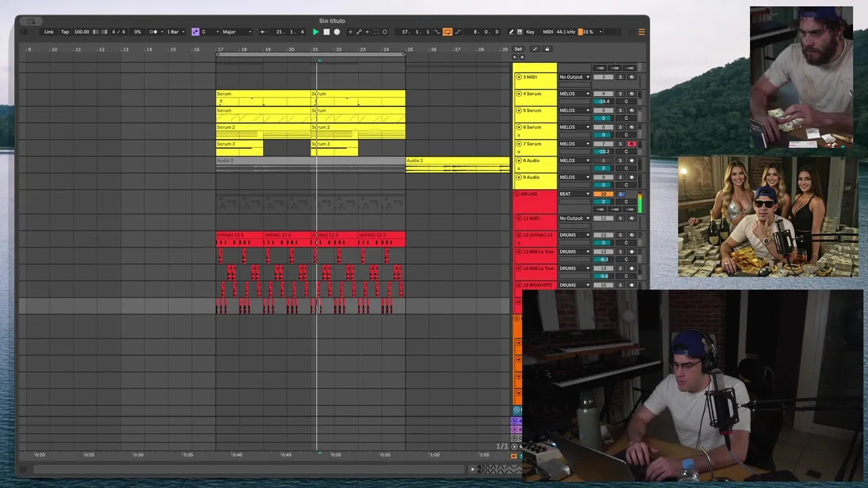This screenshot has height=488, width=868.
Task: Click the Sin título window title
Action: [332, 21]
